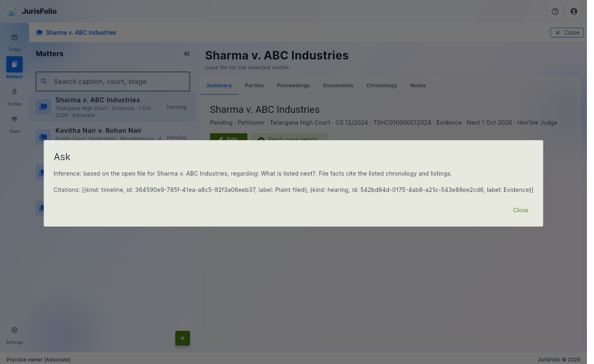The width and height of the screenshot is (594, 364).
Task: Select the Matters sidebar icon
Action: click(x=14, y=64)
